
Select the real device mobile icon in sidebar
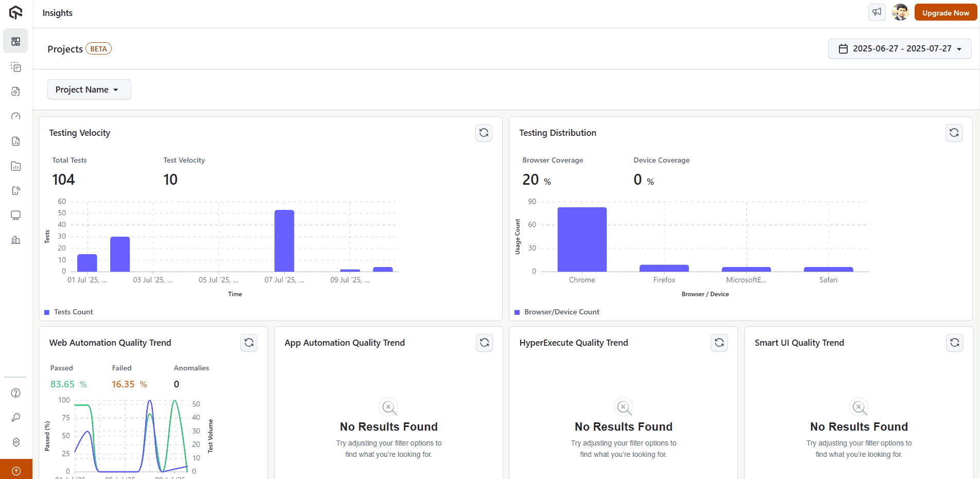click(x=15, y=190)
